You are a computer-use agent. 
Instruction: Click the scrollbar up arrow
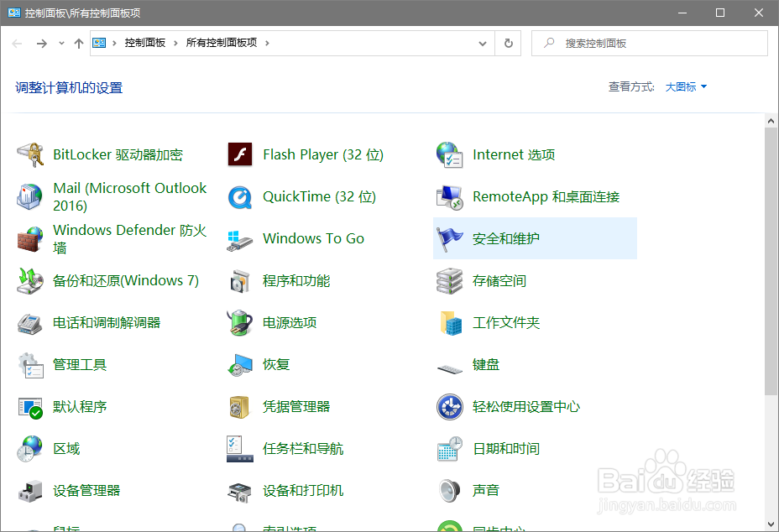771,121
